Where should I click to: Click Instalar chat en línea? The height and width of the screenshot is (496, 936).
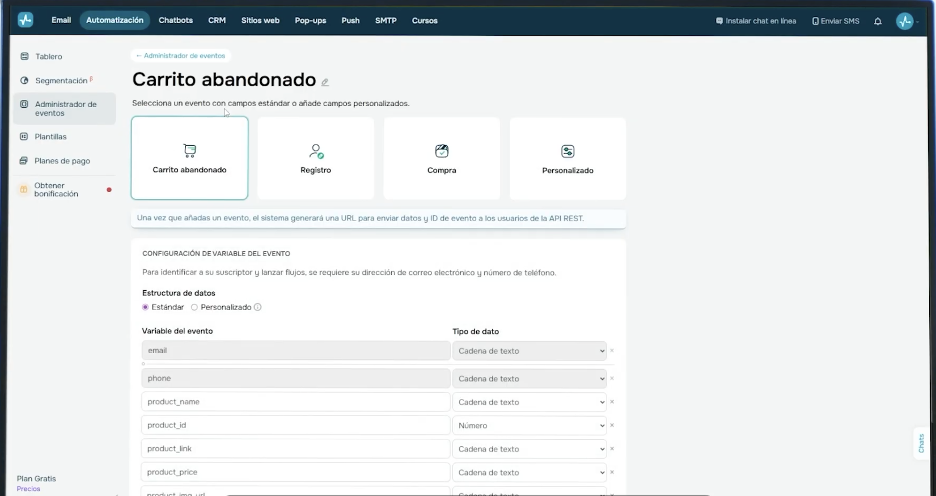(x=760, y=21)
